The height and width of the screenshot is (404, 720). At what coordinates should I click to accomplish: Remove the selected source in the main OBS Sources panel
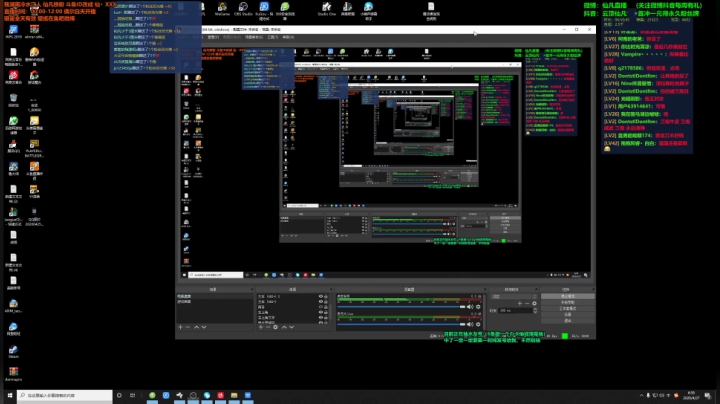(x=268, y=327)
